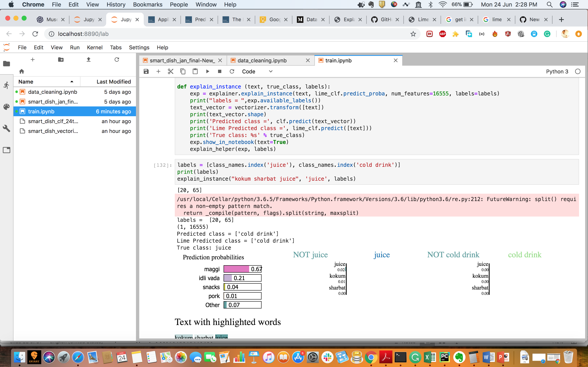This screenshot has height=367, width=588.
Task: Click the Python 3 kernel selector
Action: point(558,71)
